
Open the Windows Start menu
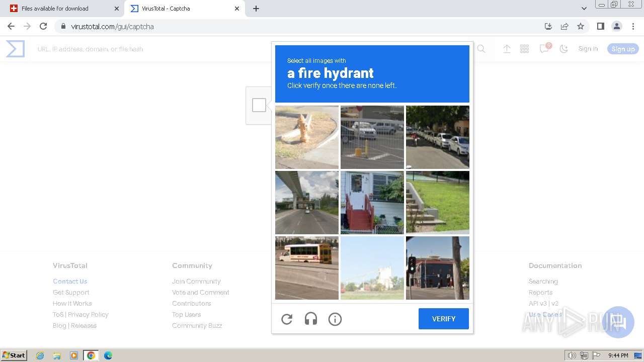(14, 355)
